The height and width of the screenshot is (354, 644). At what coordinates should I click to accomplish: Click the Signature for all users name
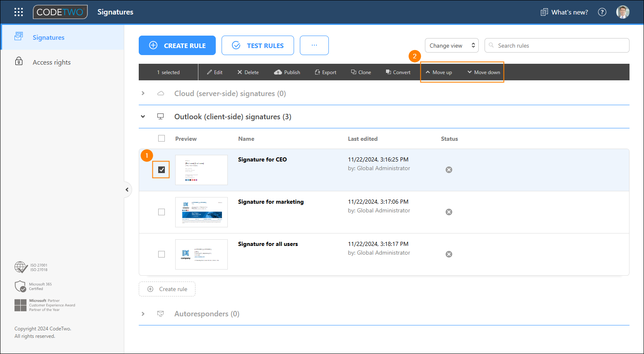pos(268,244)
